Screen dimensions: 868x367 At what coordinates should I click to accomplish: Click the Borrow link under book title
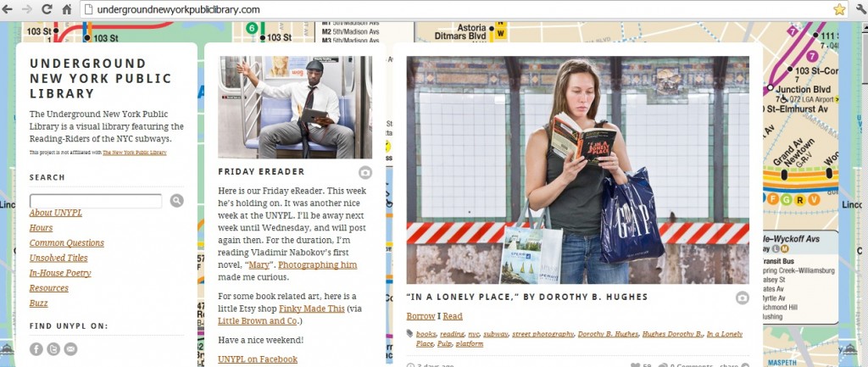[420, 316]
